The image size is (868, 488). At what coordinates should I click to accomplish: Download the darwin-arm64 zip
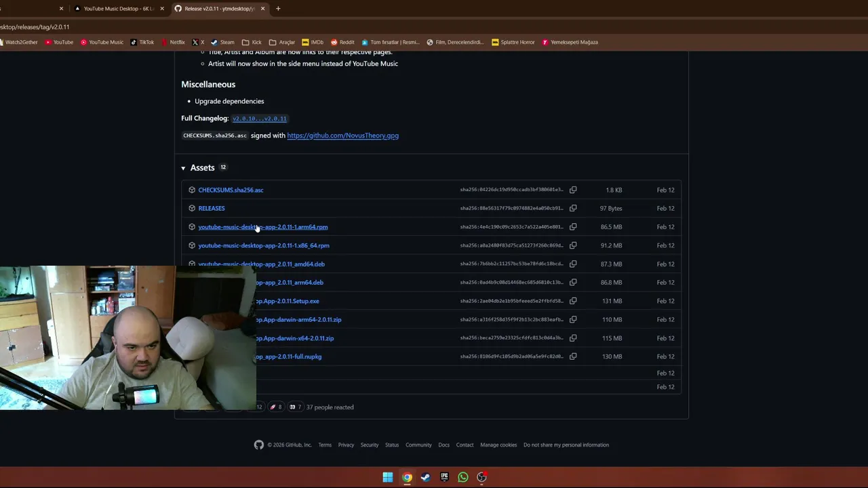(298, 319)
